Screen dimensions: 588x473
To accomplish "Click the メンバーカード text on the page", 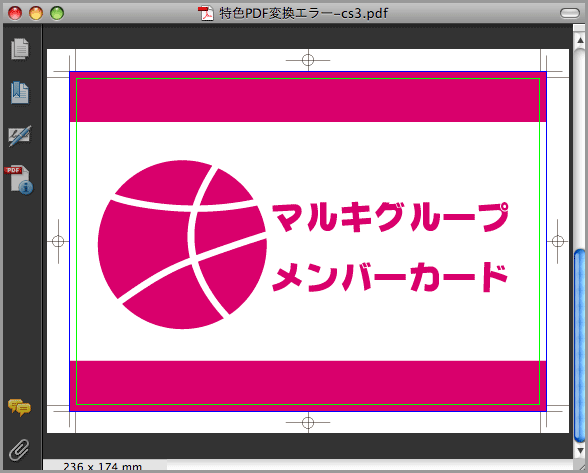I will coord(390,277).
